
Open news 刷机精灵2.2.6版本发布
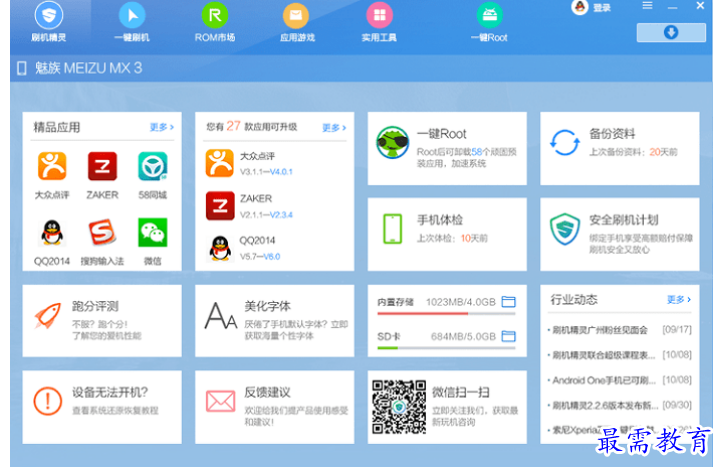605,405
